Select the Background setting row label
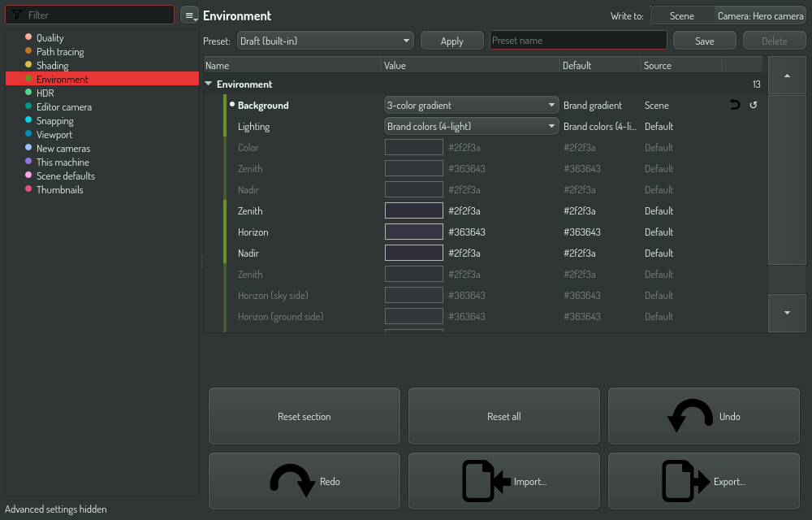812x520 pixels. (263, 105)
